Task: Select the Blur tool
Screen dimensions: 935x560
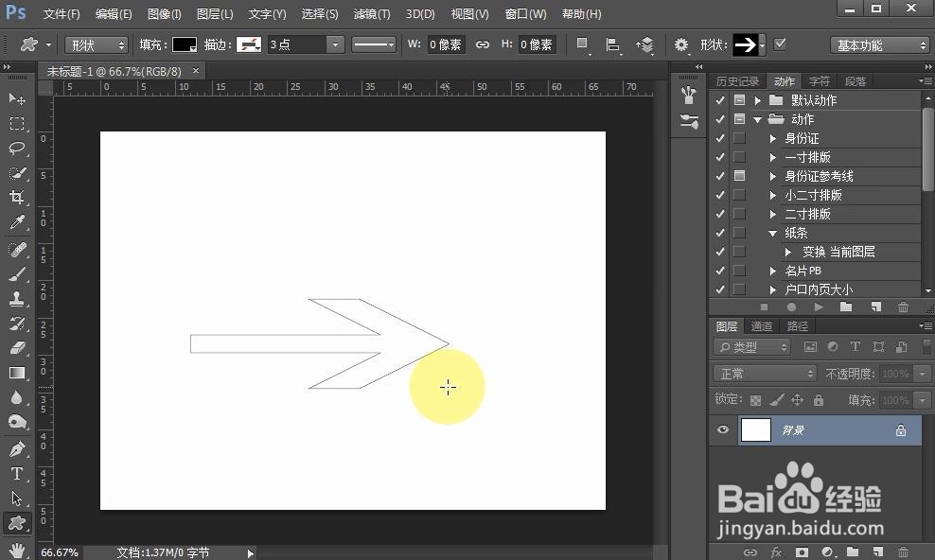Action: tap(17, 397)
